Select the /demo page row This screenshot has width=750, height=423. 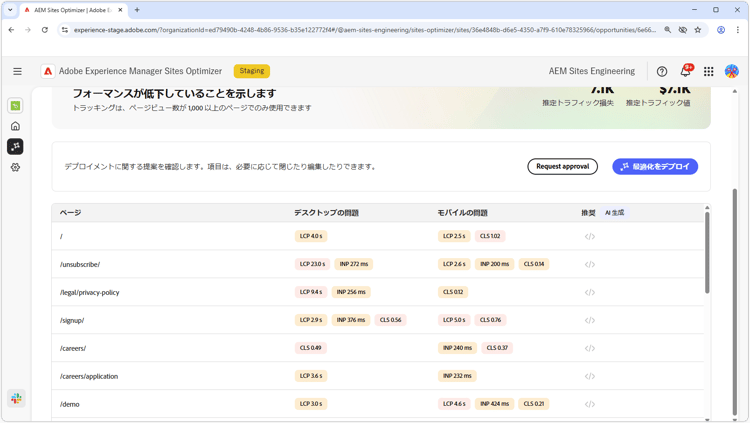click(378, 404)
